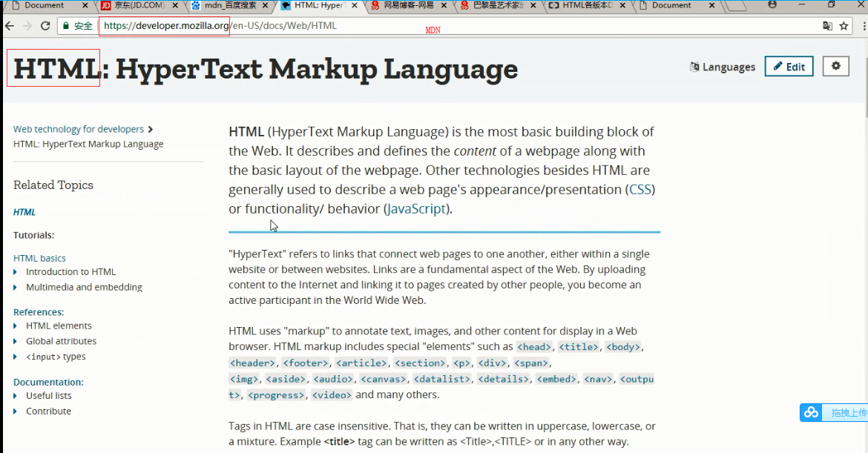Open the <title> element link
Screen dimensions: 868x453
pyautogui.click(x=579, y=347)
